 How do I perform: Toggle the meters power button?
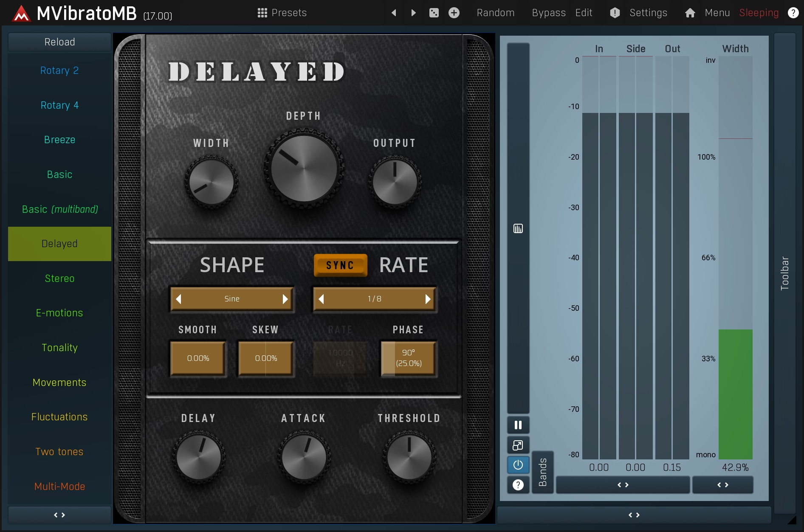518,465
